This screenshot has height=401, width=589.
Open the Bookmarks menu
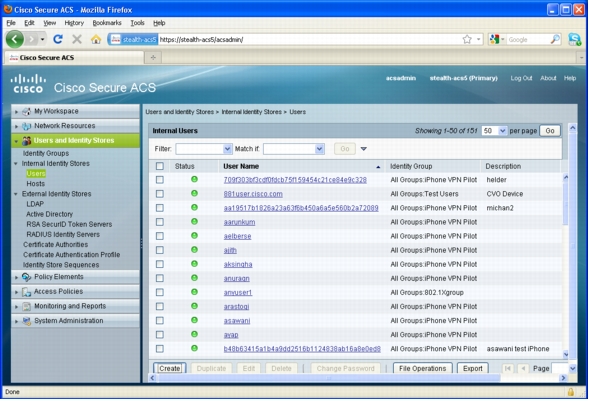click(x=107, y=23)
